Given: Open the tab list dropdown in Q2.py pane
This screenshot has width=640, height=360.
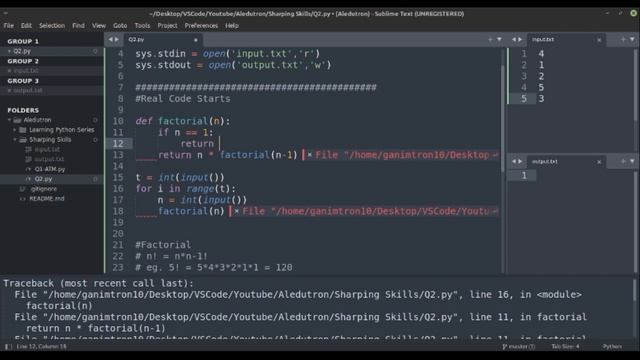Looking at the screenshot, I should [x=499, y=40].
